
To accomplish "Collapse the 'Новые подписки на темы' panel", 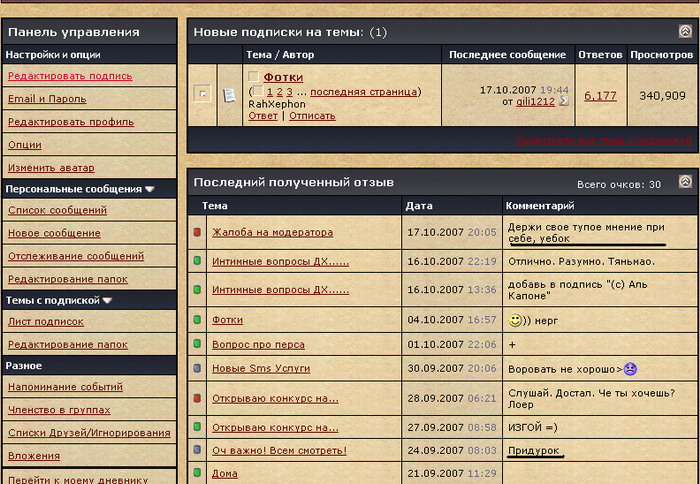I will point(685,32).
